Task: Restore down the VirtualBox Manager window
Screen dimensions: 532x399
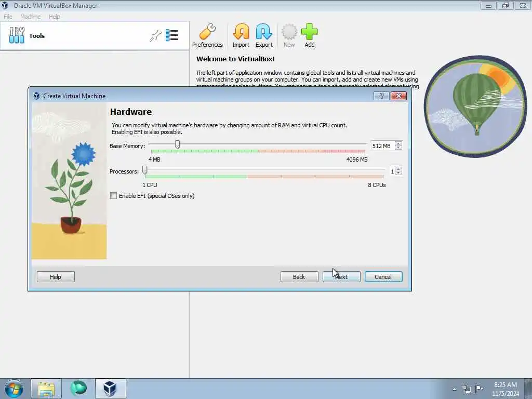Action: point(506,5)
